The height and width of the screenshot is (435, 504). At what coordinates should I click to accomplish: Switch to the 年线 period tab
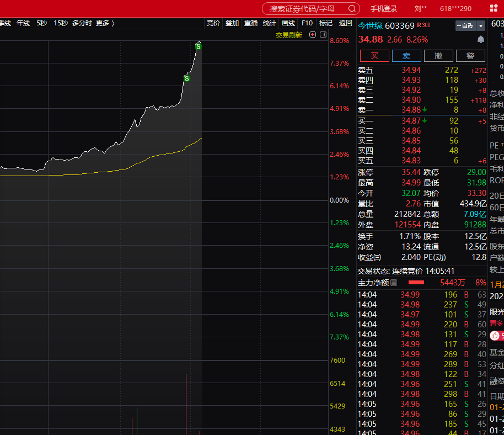(23, 23)
